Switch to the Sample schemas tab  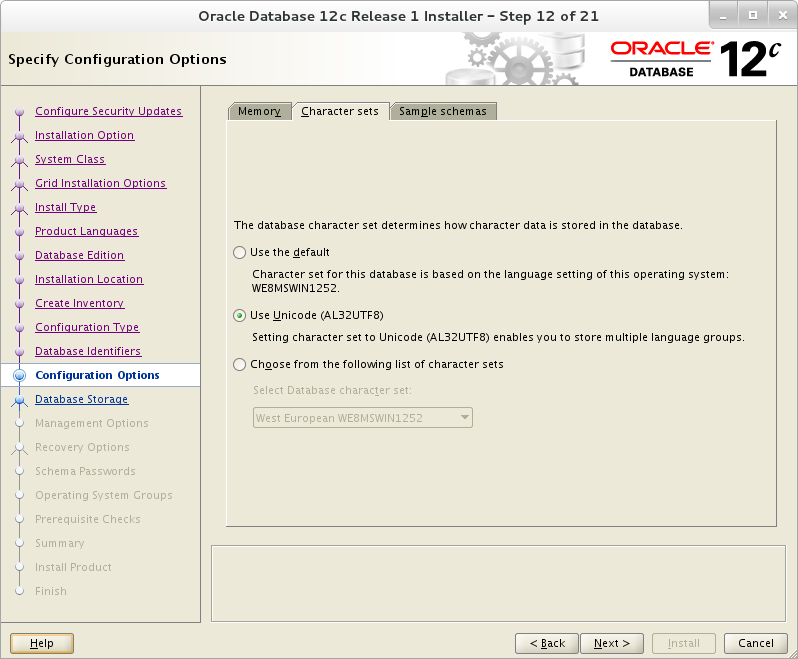443,111
